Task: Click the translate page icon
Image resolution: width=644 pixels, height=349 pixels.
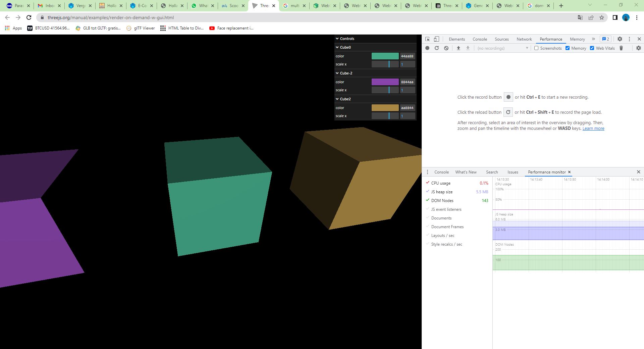Action: [x=580, y=17]
